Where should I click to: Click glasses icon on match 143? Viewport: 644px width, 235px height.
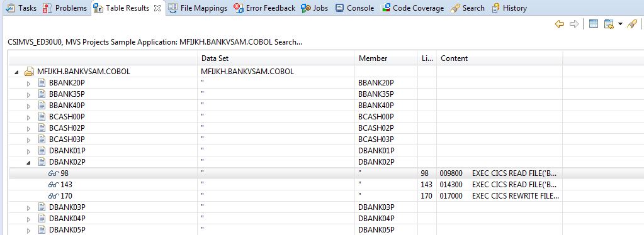pyautogui.click(x=54, y=185)
